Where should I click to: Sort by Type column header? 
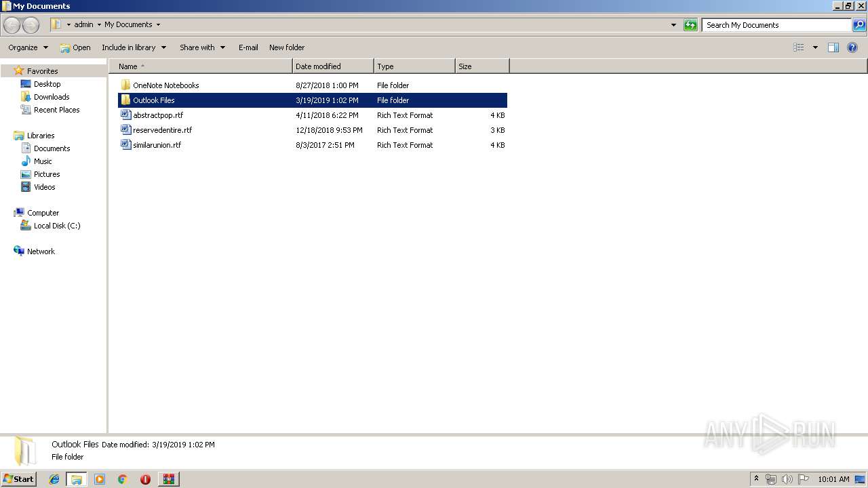(414, 66)
